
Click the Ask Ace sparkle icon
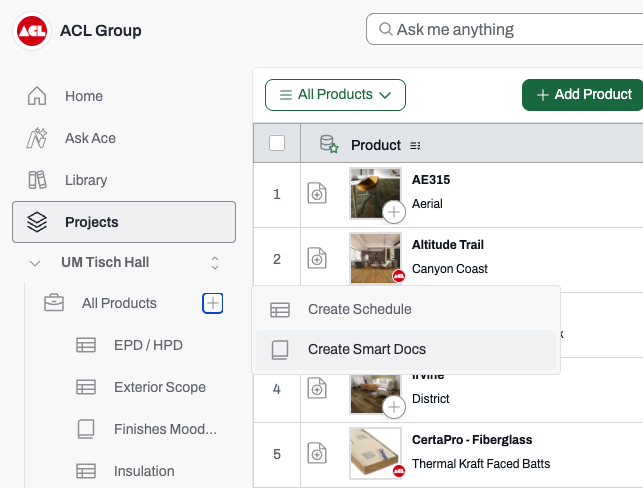[x=37, y=138]
